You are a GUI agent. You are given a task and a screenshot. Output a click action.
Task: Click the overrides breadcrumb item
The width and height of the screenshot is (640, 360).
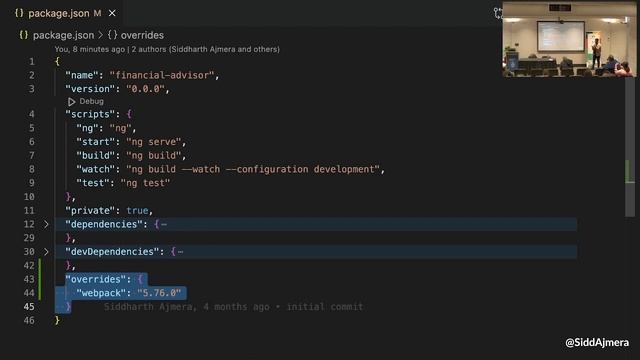coord(142,36)
